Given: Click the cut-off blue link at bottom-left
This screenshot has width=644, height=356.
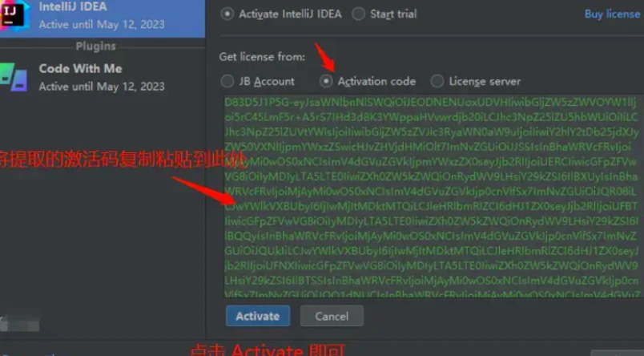Looking at the screenshot, I should [30, 354].
